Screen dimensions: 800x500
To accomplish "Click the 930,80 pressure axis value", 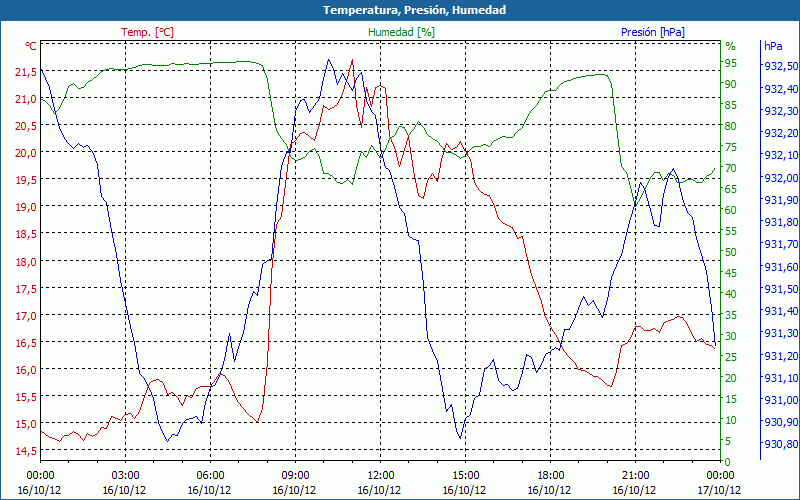I will point(781,444).
